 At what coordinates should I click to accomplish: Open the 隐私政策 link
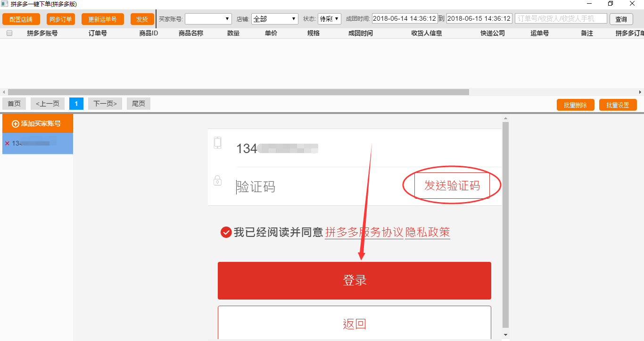428,232
